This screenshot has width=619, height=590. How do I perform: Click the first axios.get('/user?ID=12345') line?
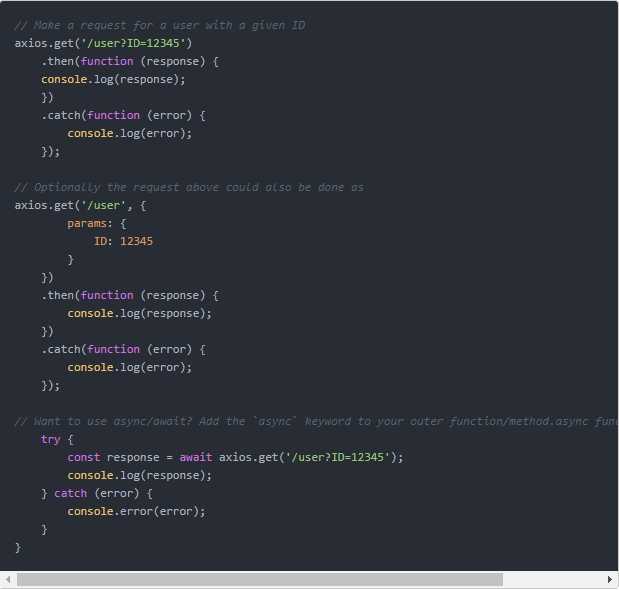pyautogui.click(x=103, y=43)
